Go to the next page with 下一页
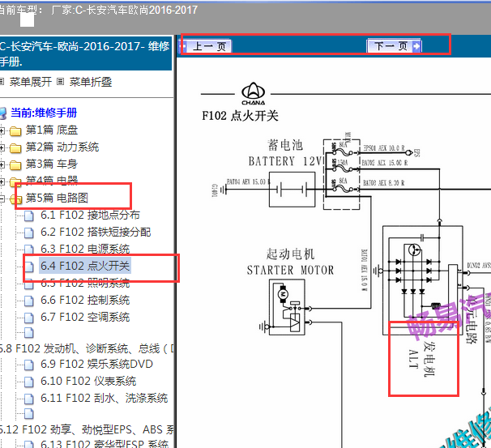 coord(395,46)
